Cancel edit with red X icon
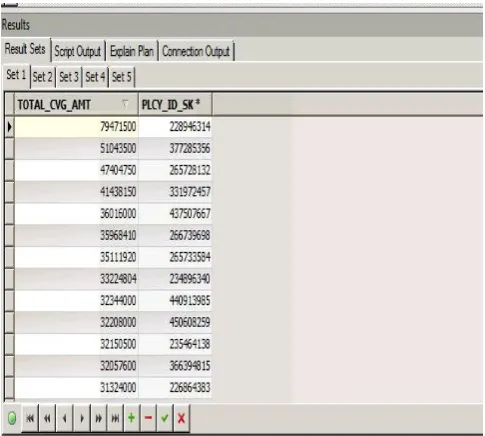The height and width of the screenshot is (436, 485). (x=182, y=418)
